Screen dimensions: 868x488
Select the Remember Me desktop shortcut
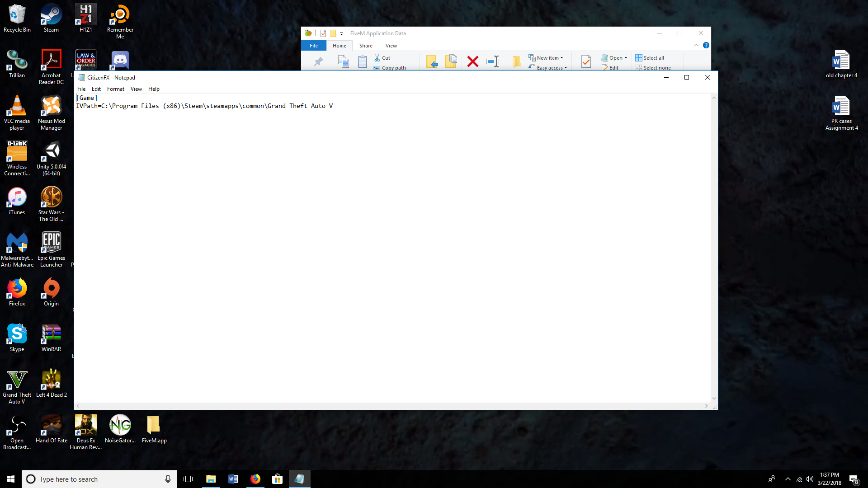(x=120, y=21)
